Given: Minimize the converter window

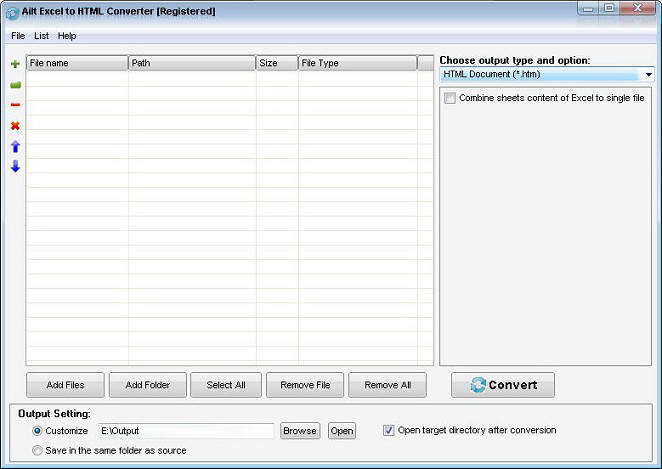Looking at the screenshot, I should (589, 8).
